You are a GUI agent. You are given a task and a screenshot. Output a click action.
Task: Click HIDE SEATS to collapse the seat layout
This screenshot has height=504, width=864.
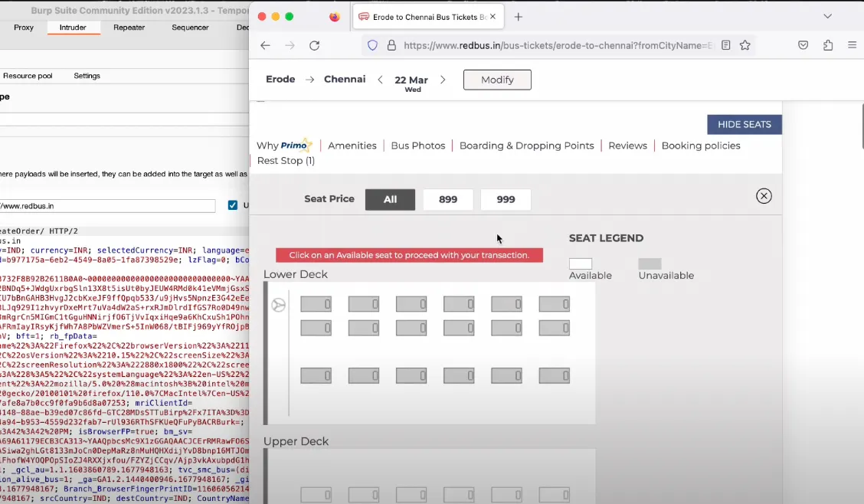[744, 124]
